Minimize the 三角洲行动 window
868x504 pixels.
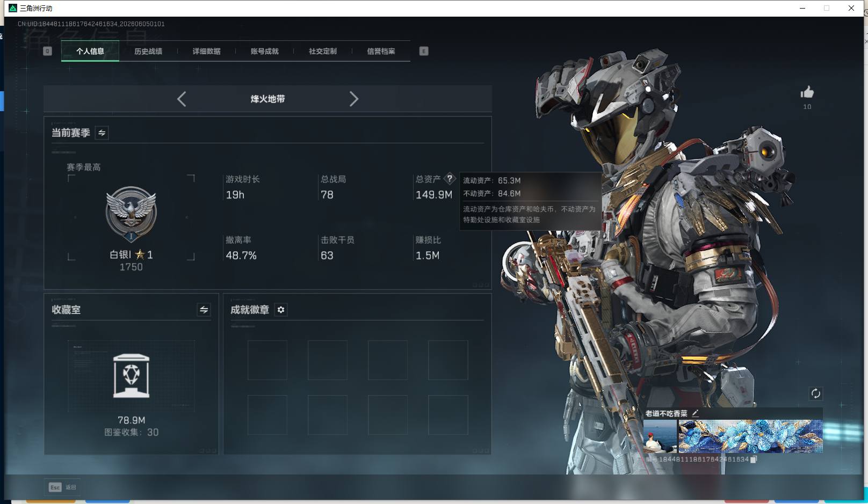802,8
